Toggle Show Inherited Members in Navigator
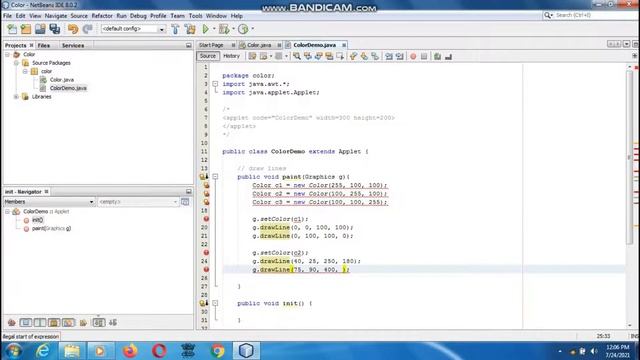The image size is (640, 360). (x=11, y=323)
